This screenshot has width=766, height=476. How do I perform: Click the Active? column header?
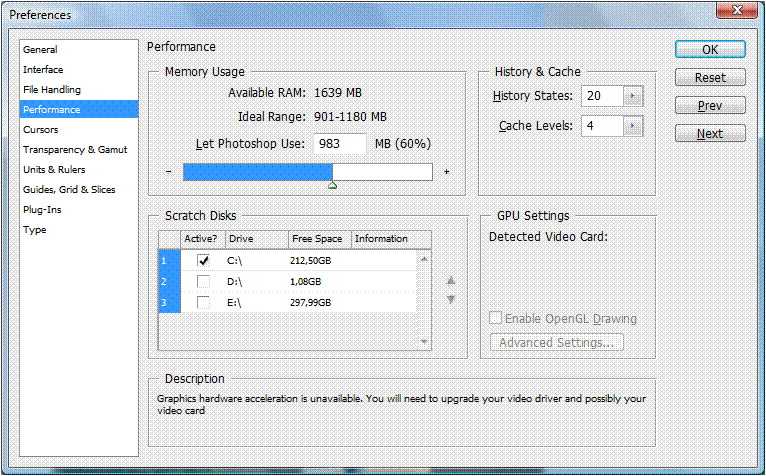coord(203,239)
